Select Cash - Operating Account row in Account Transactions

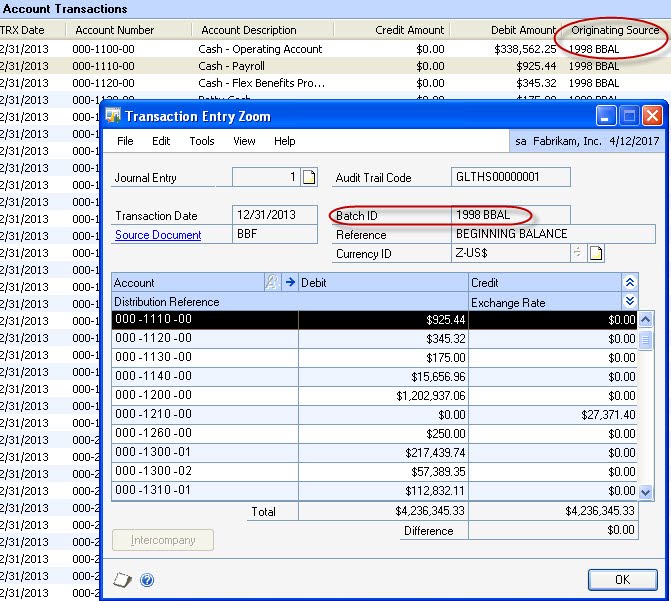336,49
